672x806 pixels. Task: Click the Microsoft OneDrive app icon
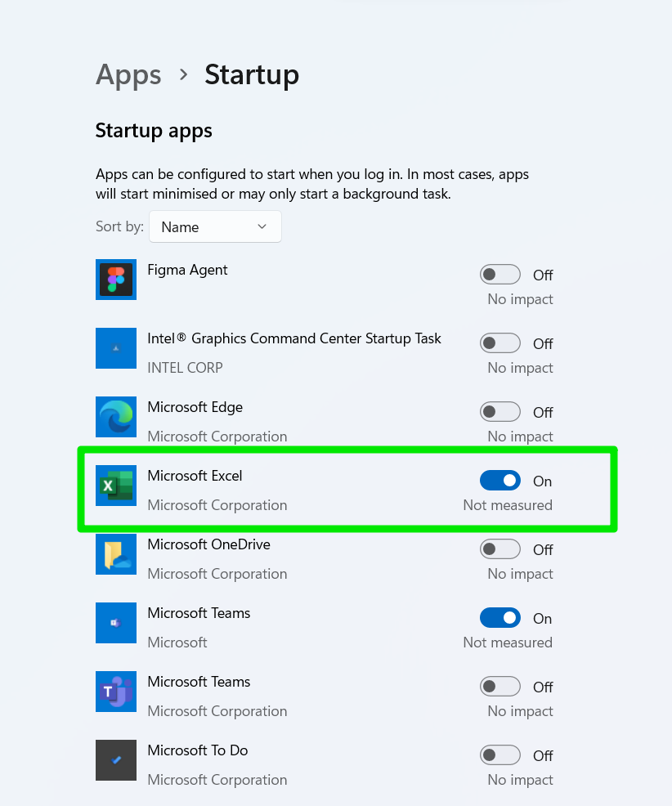[x=116, y=554]
